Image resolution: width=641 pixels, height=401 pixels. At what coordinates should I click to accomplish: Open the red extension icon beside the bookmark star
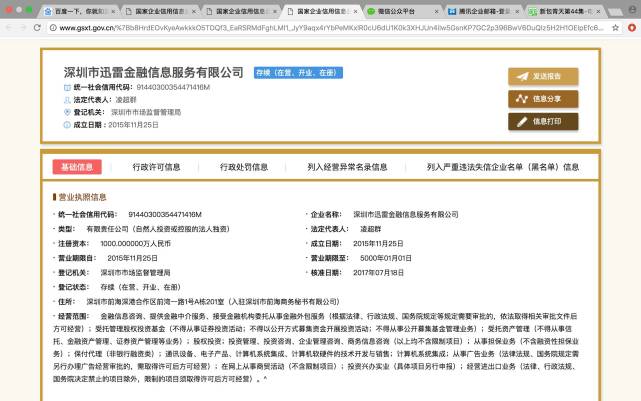(632, 28)
